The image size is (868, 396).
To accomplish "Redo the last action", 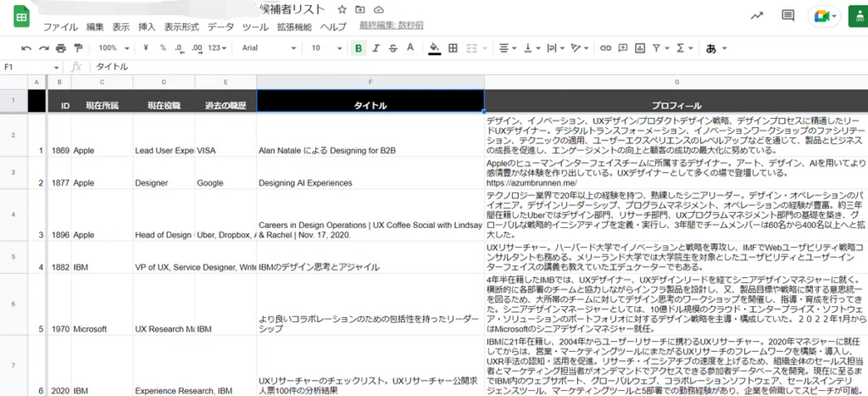I will tap(44, 48).
